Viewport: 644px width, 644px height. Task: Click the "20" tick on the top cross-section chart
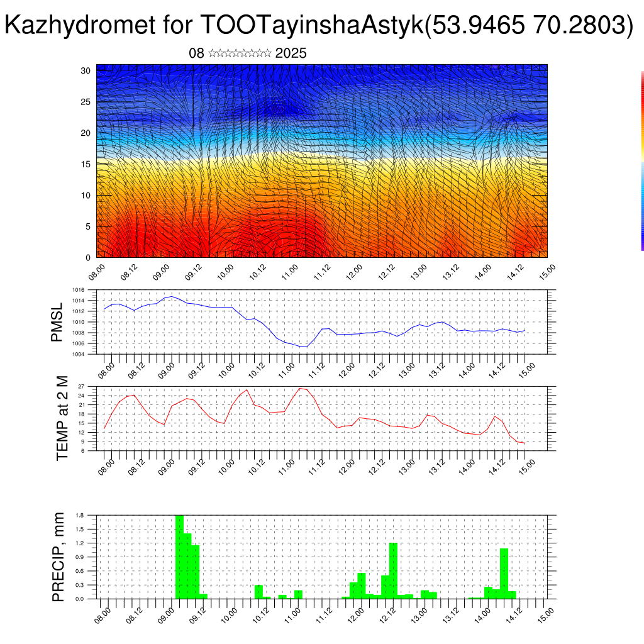click(x=86, y=133)
